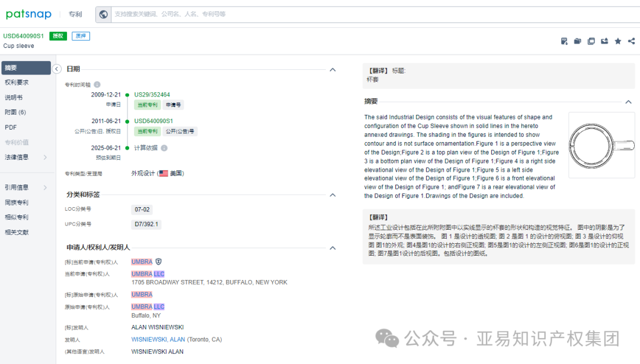The height and width of the screenshot is (364, 640).
Task: Download the patent PDF via toolbar icon
Action: click(x=564, y=41)
